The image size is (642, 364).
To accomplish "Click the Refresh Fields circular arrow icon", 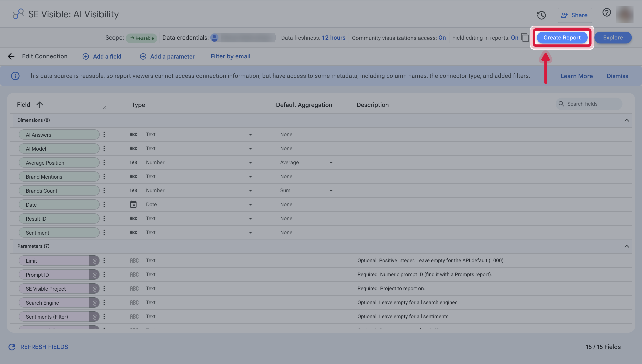I will tap(12, 347).
